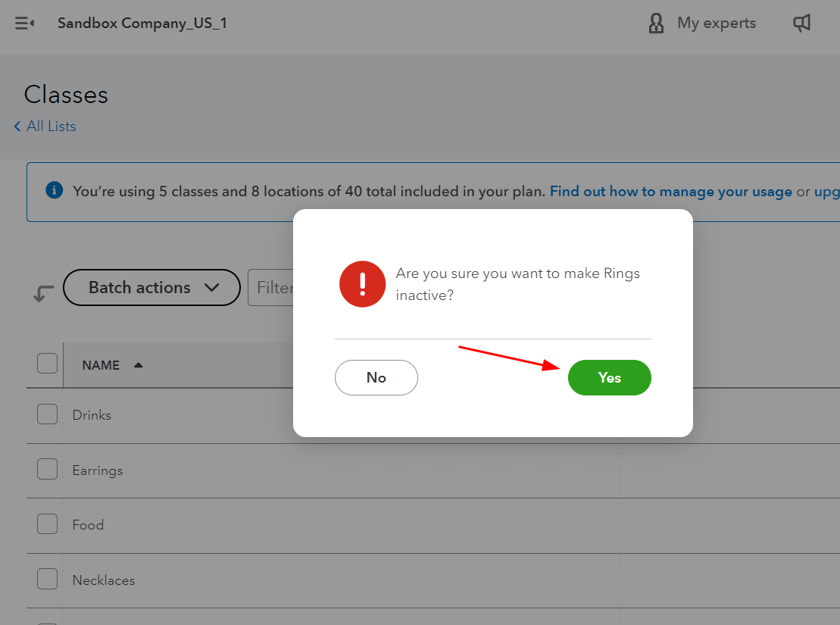The height and width of the screenshot is (625, 840).
Task: Click the megaphone announcements icon
Action: tap(801, 23)
